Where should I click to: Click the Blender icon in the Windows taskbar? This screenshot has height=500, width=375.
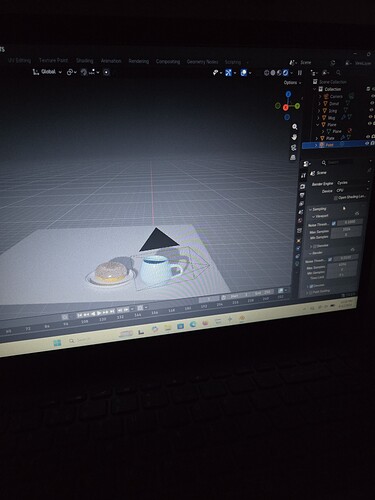(242, 318)
